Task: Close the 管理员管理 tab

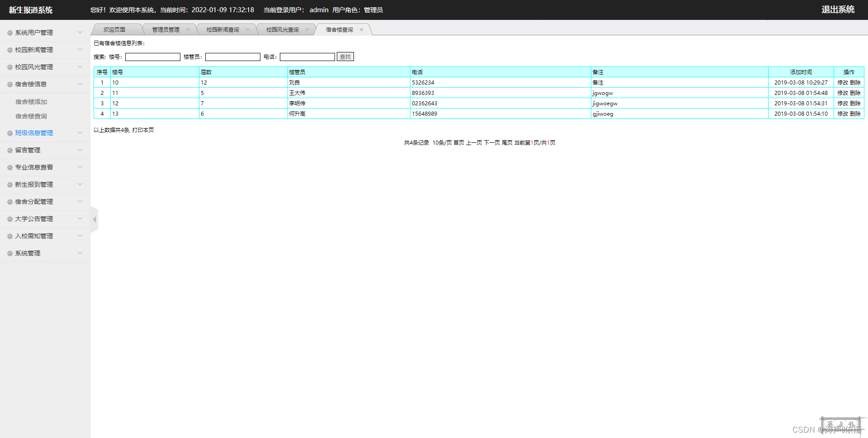Action: [x=188, y=30]
